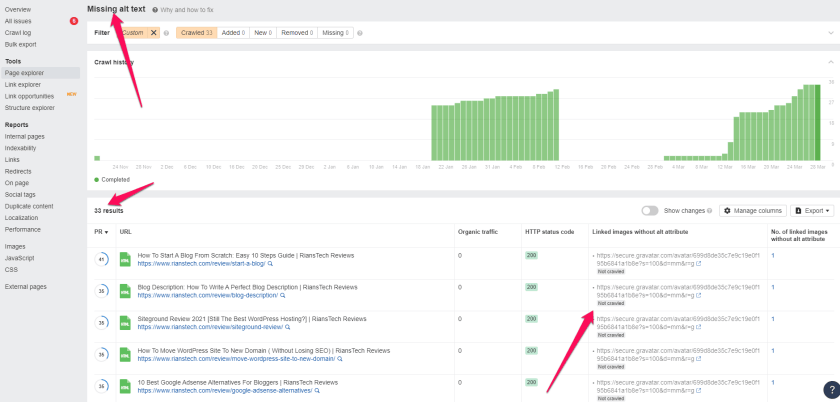Open Indexability report

pyautogui.click(x=20, y=148)
